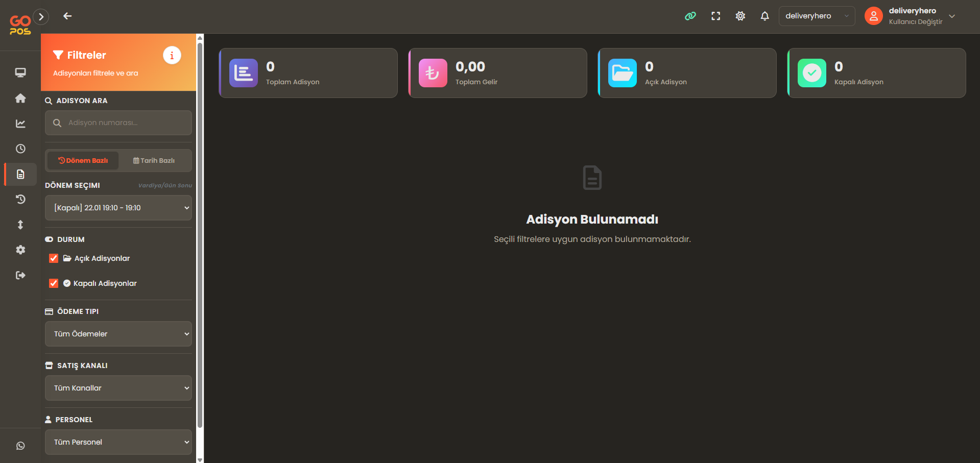Click the Kapalı Adisyon label
Screen dimensions: 980x463
click(x=859, y=82)
